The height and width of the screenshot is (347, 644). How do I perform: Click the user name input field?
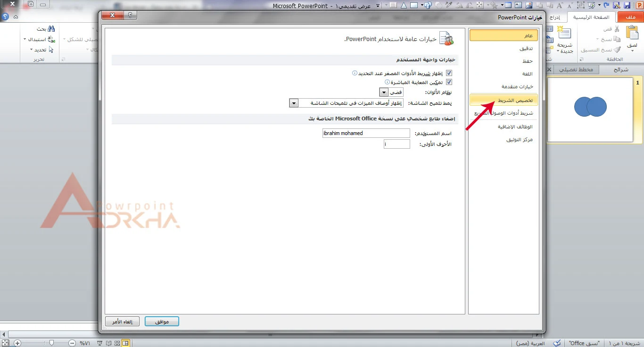[366, 133]
